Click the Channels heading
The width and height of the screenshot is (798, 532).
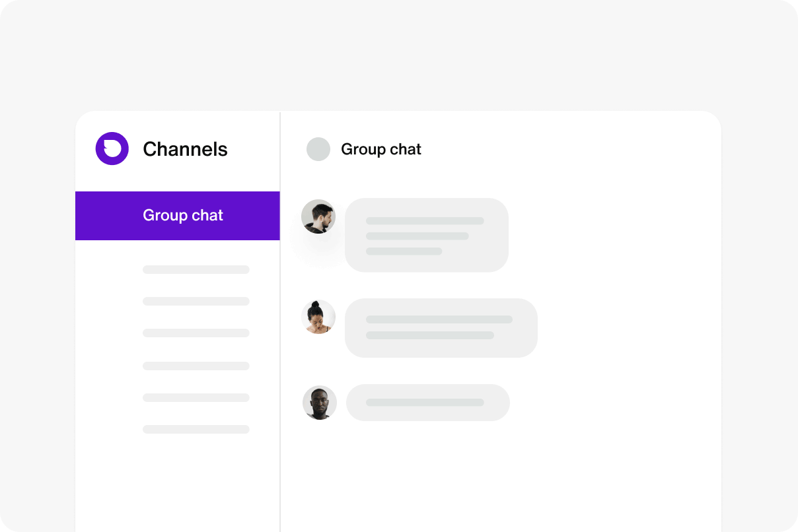(x=185, y=149)
